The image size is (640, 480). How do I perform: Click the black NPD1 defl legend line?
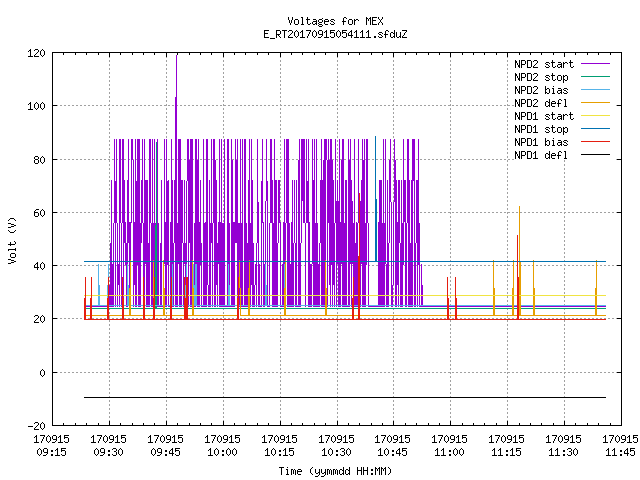pyautogui.click(x=595, y=155)
